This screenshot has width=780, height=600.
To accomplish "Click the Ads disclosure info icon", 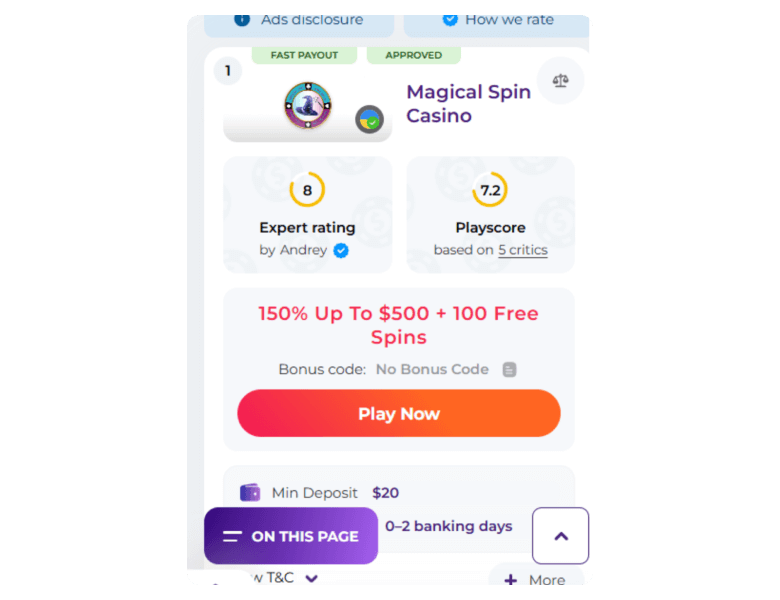I will (242, 20).
